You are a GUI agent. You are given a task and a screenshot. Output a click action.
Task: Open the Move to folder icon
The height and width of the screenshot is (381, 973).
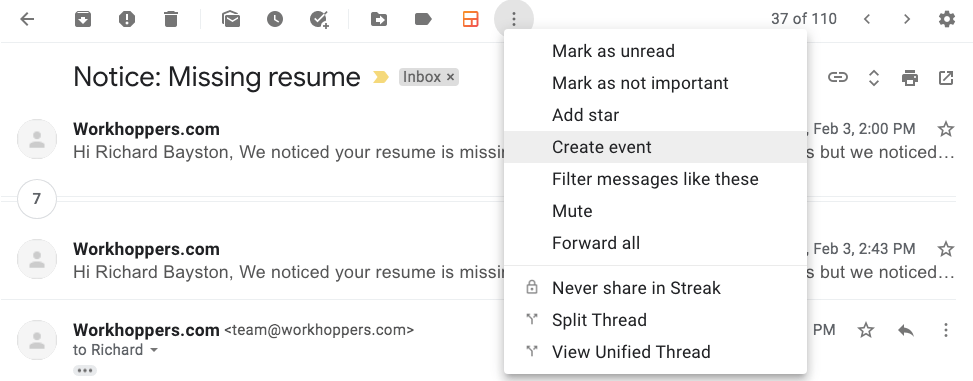pos(379,19)
